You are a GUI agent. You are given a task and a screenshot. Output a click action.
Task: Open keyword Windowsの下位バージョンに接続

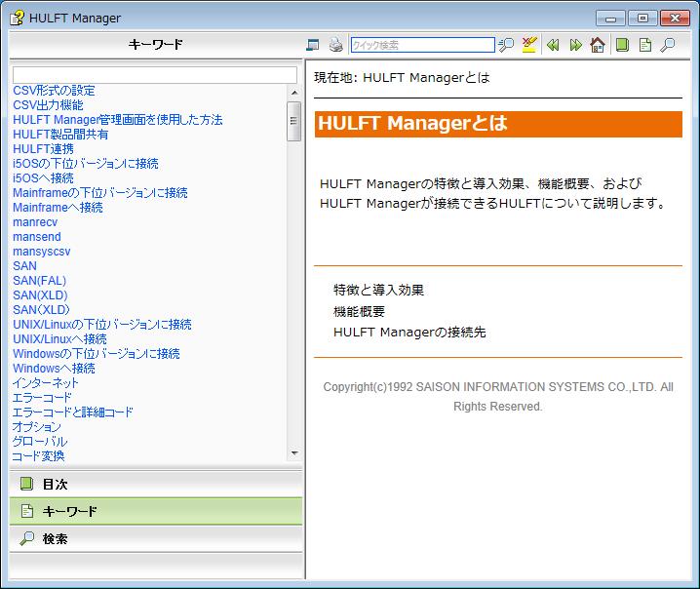pyautogui.click(x=97, y=354)
